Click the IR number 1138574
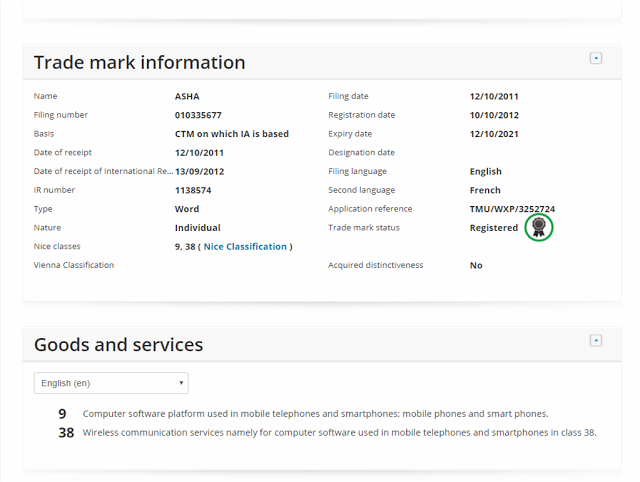 coord(194,190)
